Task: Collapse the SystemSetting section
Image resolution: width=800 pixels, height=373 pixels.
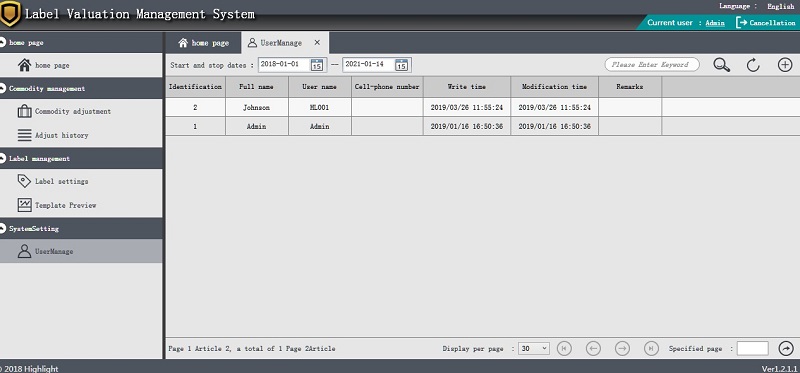Action: pyautogui.click(x=3, y=229)
